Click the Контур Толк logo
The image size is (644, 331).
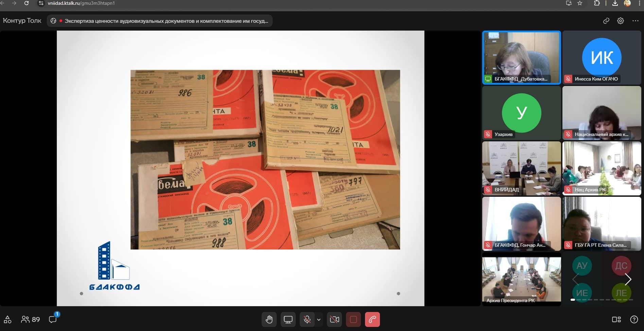(22, 21)
